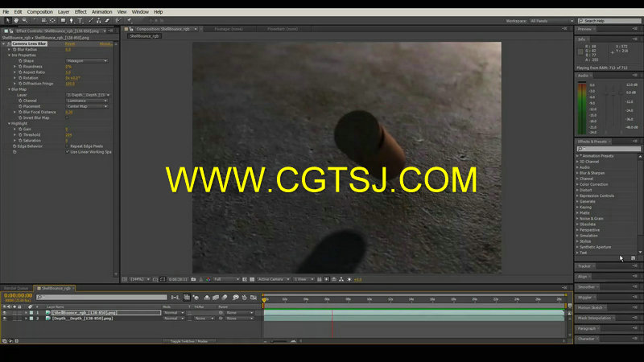Open Workspace dropdown
The image size is (644, 362).
click(x=551, y=21)
